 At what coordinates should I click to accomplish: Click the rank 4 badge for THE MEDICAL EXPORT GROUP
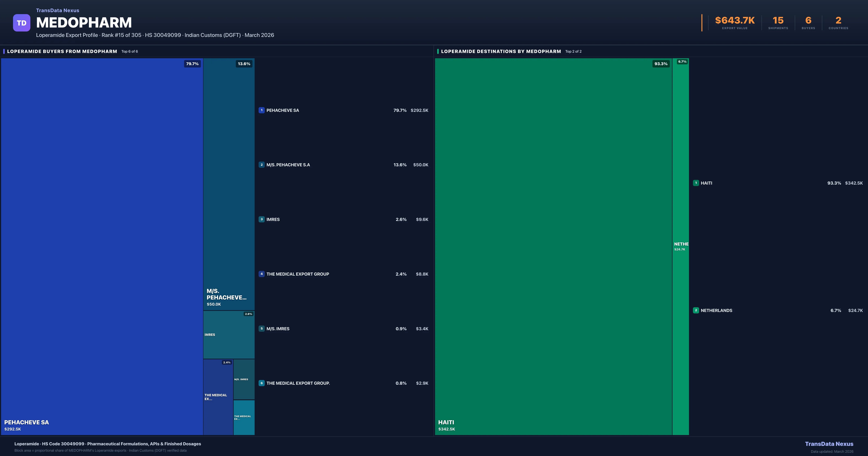[262, 274]
